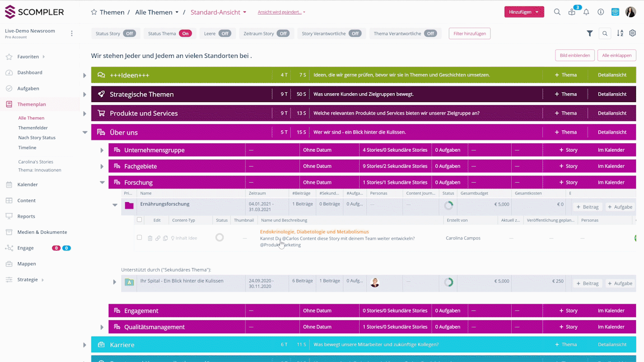Toggle the Status Thema filter off

coord(185,34)
